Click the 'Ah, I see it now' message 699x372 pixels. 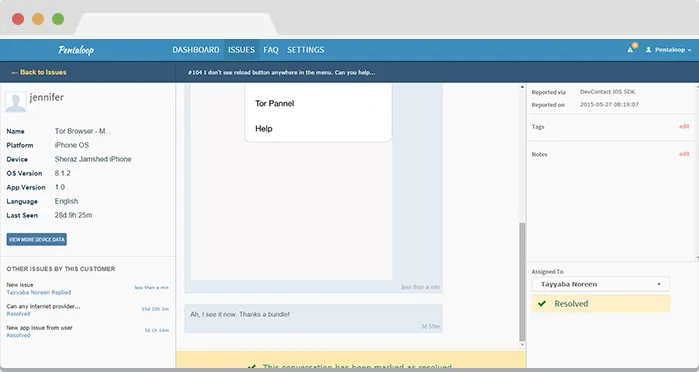pyautogui.click(x=314, y=318)
